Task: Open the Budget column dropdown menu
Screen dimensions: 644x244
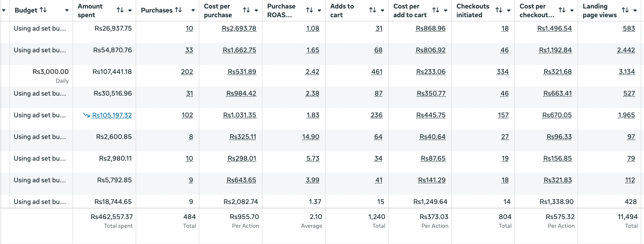Action: [67, 11]
